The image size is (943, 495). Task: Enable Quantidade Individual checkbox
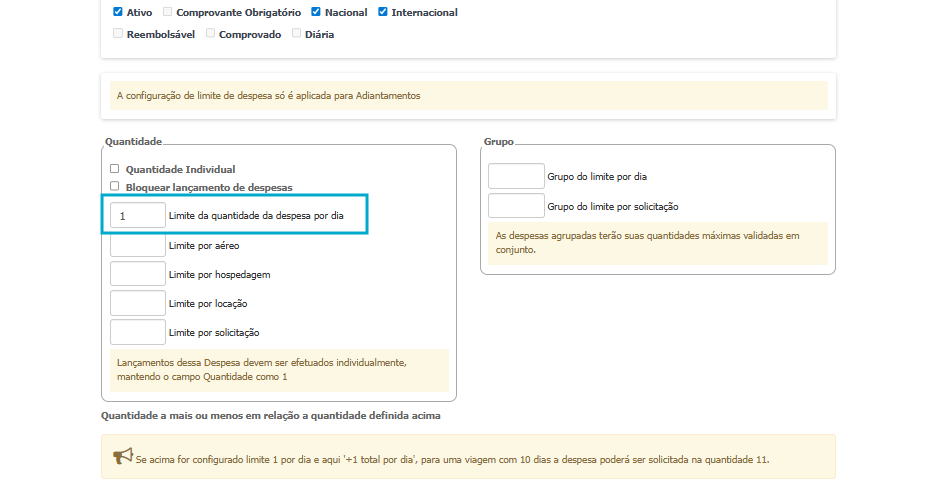point(115,169)
